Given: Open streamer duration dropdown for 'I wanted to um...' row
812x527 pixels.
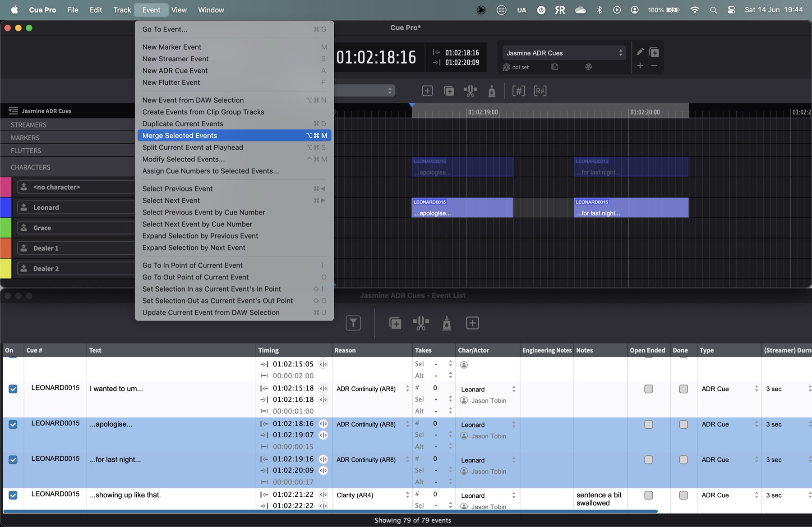Looking at the screenshot, I should point(788,389).
